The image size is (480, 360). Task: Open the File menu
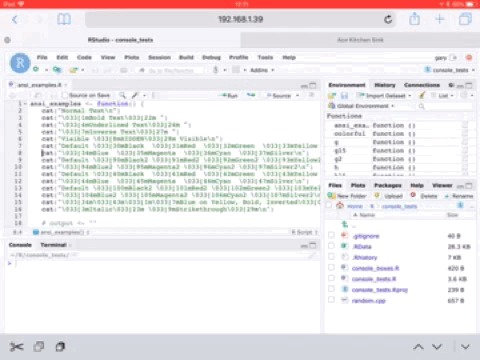[x=42, y=57]
